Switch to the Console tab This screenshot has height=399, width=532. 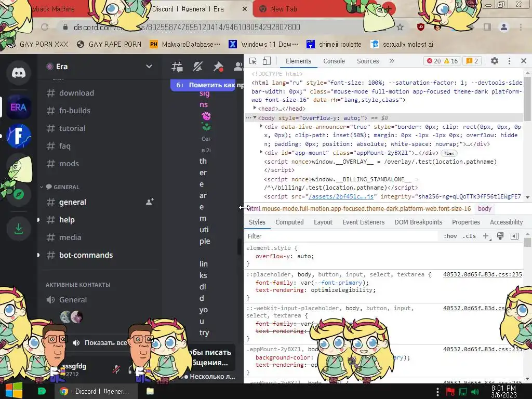click(334, 61)
